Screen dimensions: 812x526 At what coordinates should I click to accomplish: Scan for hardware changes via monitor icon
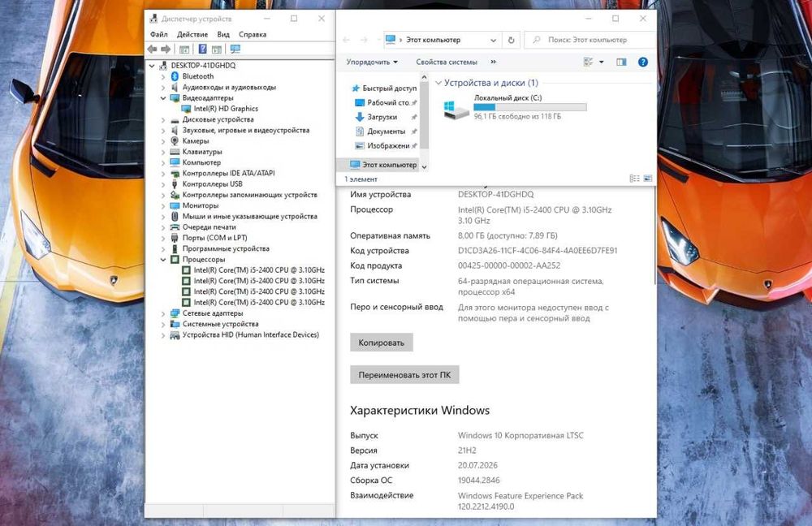click(x=235, y=50)
